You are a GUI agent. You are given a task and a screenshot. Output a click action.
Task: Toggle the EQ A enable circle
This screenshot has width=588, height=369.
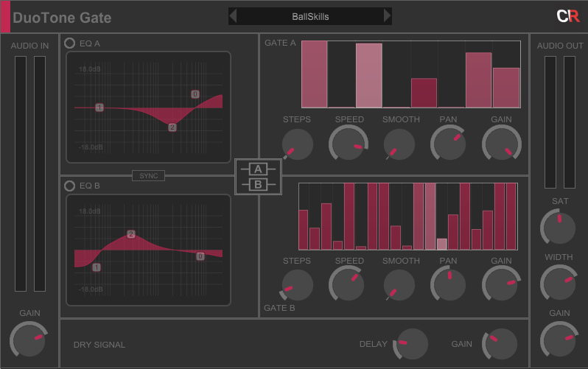coord(70,43)
